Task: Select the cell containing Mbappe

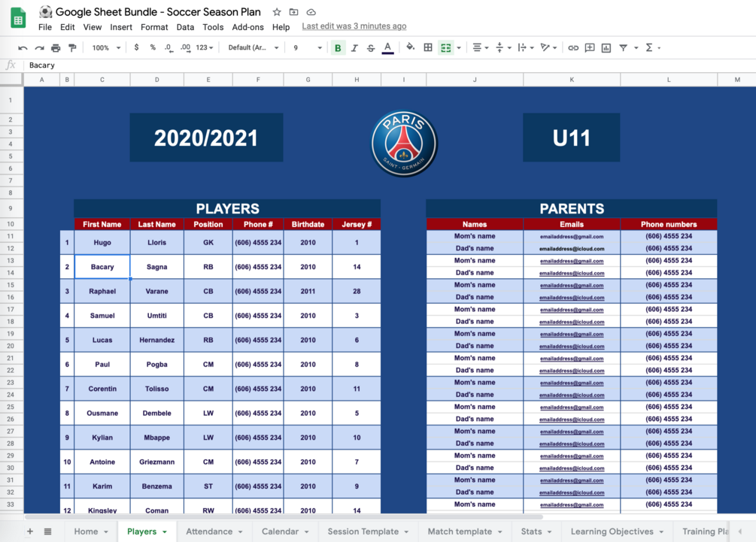Action: [156, 438]
